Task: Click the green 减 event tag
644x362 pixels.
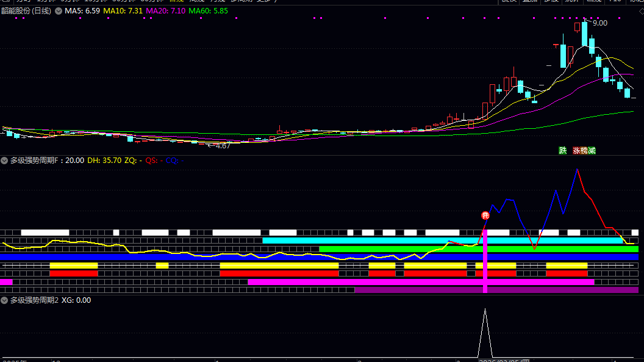Action: [592, 151]
